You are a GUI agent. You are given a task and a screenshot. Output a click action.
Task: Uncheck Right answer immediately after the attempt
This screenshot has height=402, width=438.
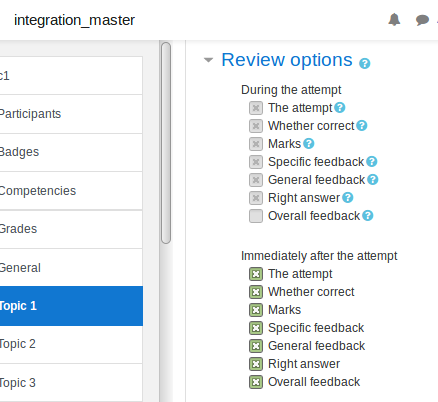click(256, 364)
